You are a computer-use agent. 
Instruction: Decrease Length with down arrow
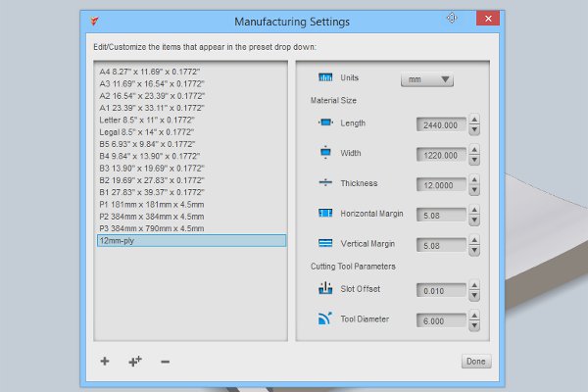tap(474, 129)
